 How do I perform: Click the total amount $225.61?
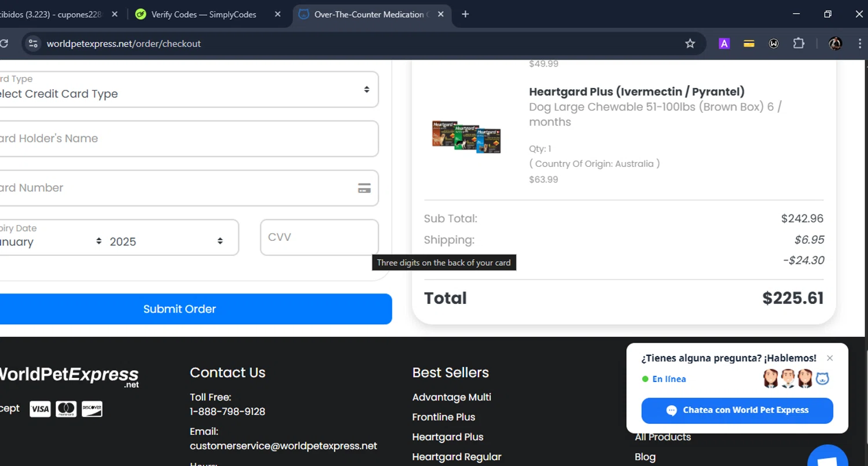click(793, 298)
